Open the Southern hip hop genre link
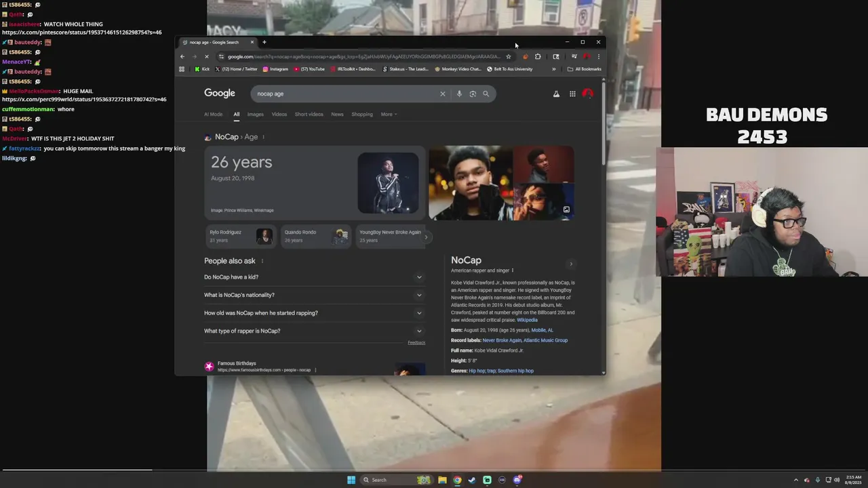The height and width of the screenshot is (488, 868). 515,371
